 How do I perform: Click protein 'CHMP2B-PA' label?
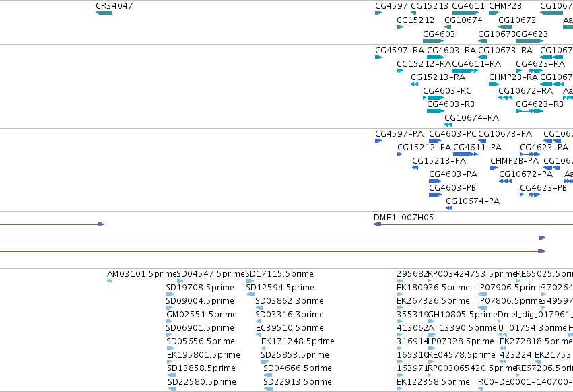(x=514, y=161)
